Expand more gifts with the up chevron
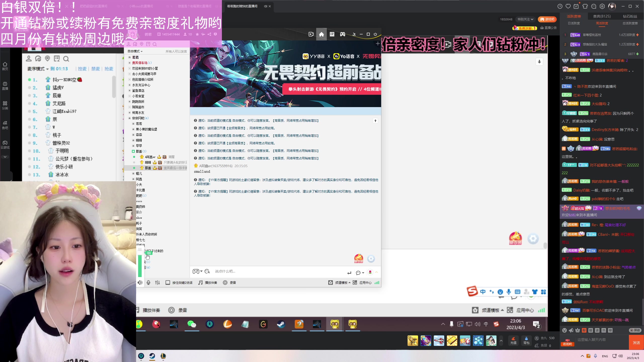Viewport: 644px width, 362px height. pos(501,341)
